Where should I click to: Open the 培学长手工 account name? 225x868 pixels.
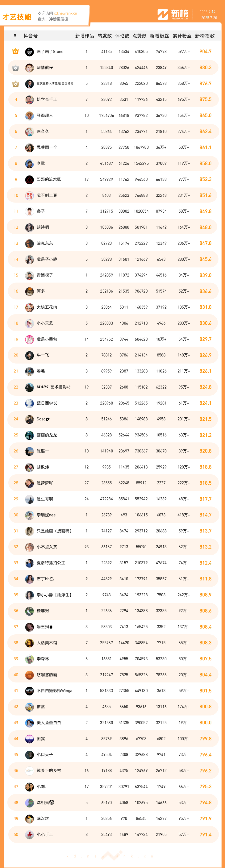click(x=47, y=100)
